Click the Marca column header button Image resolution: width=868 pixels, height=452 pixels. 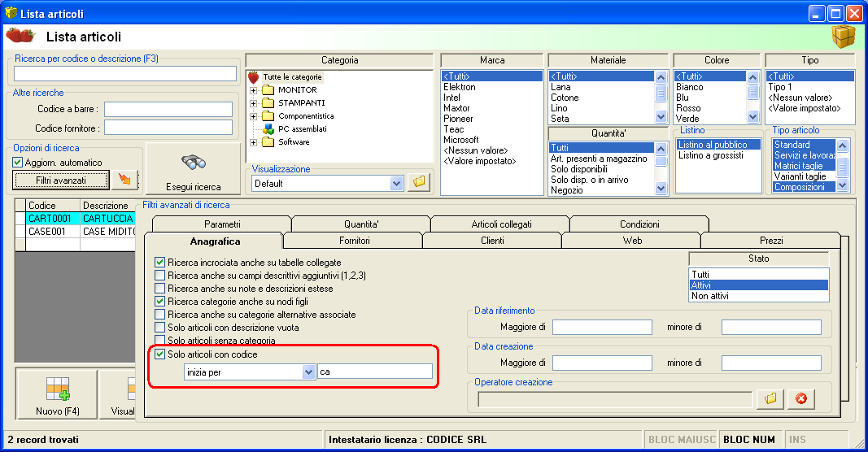[492, 60]
